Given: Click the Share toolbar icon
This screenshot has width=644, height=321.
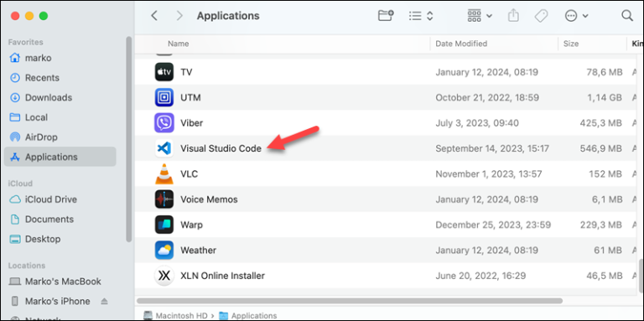Looking at the screenshot, I should pyautogui.click(x=513, y=16).
